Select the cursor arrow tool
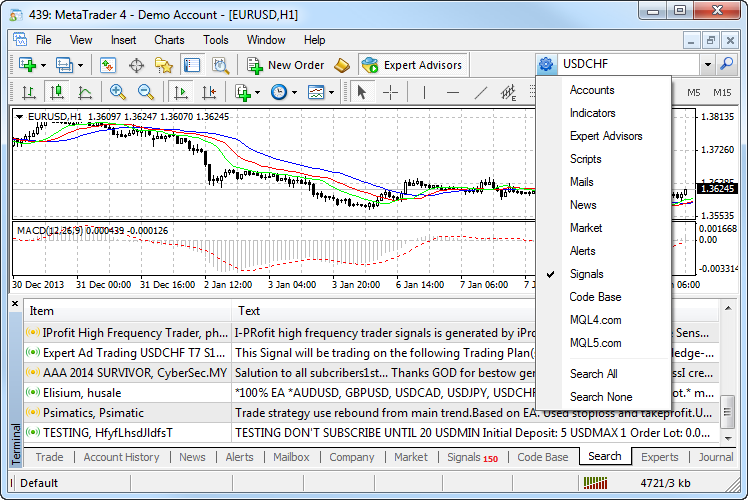The height and width of the screenshot is (500, 748). tap(362, 93)
